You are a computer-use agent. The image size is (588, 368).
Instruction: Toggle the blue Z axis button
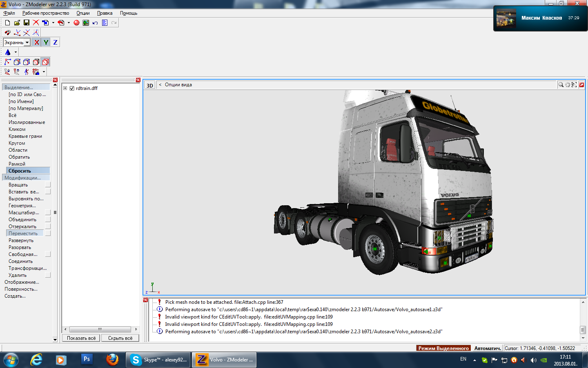click(55, 42)
